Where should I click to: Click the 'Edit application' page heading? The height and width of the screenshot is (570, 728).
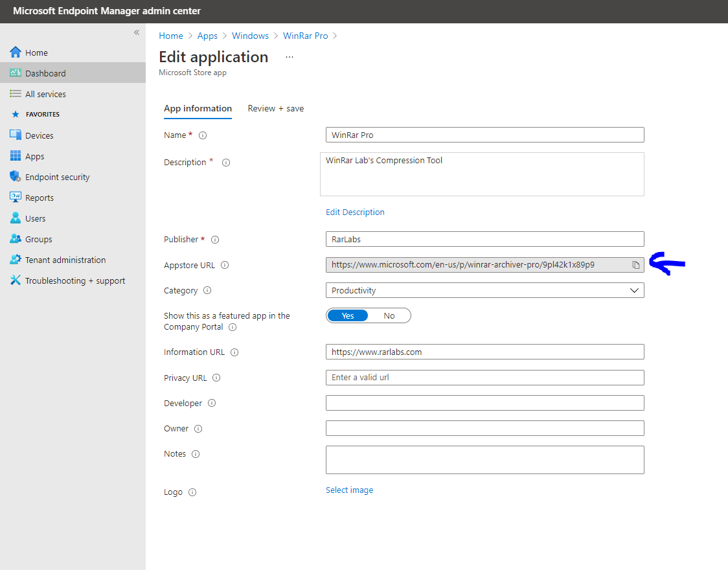[x=214, y=57]
